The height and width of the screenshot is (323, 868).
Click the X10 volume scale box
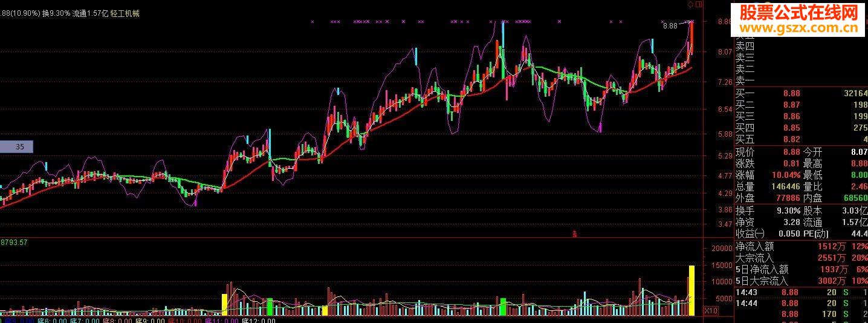711,311
